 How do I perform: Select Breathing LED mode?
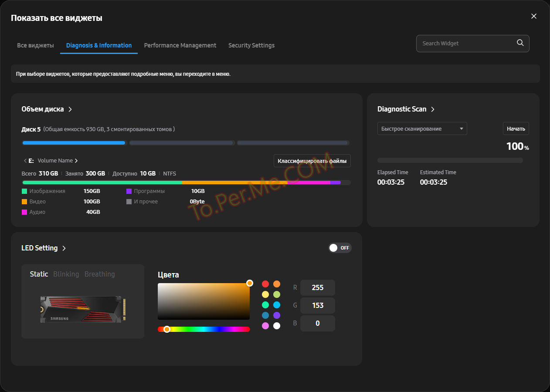point(99,274)
